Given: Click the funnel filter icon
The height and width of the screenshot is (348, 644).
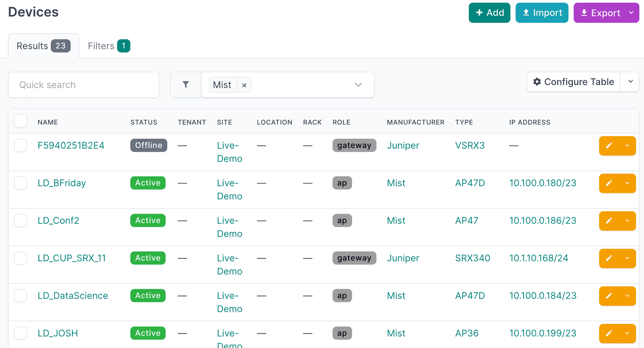Looking at the screenshot, I should [185, 85].
